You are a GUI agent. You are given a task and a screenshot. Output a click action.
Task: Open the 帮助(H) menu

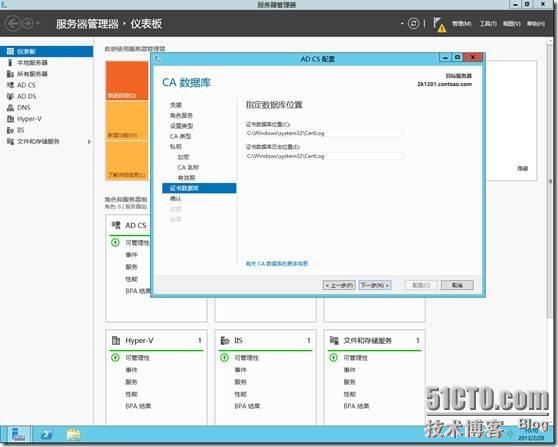click(536, 24)
